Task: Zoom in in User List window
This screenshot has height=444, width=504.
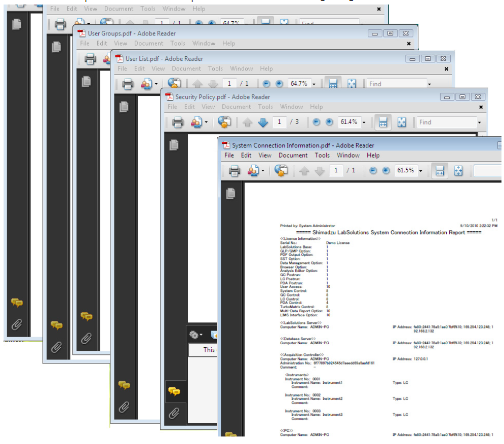Action: click(x=279, y=84)
